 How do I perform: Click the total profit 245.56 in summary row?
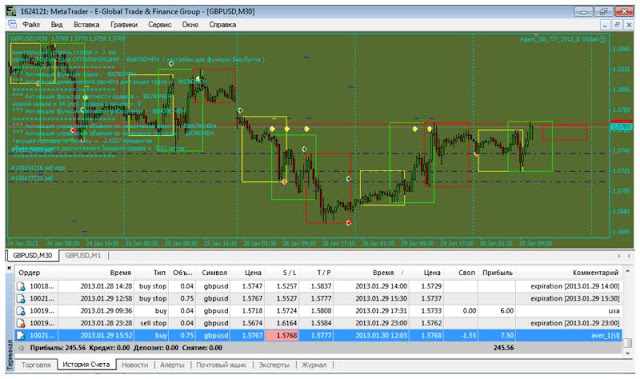[x=503, y=348]
